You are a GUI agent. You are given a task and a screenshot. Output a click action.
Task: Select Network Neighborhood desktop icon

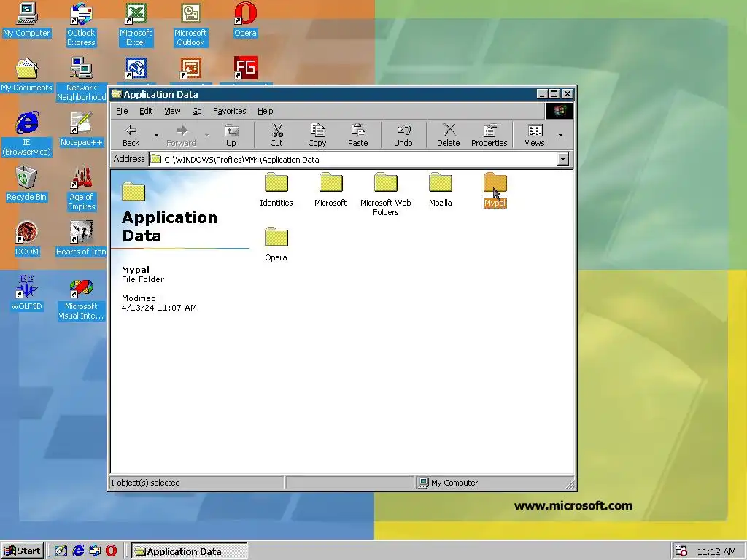coord(81,79)
